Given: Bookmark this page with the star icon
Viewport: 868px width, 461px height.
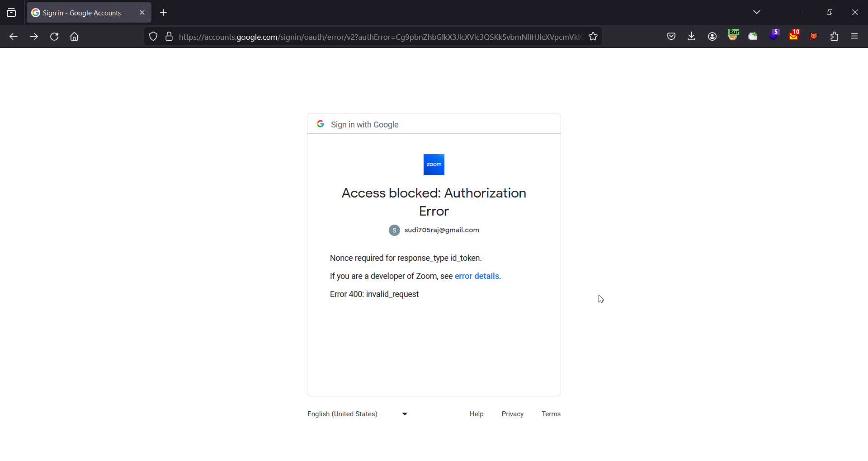Looking at the screenshot, I should (x=593, y=37).
